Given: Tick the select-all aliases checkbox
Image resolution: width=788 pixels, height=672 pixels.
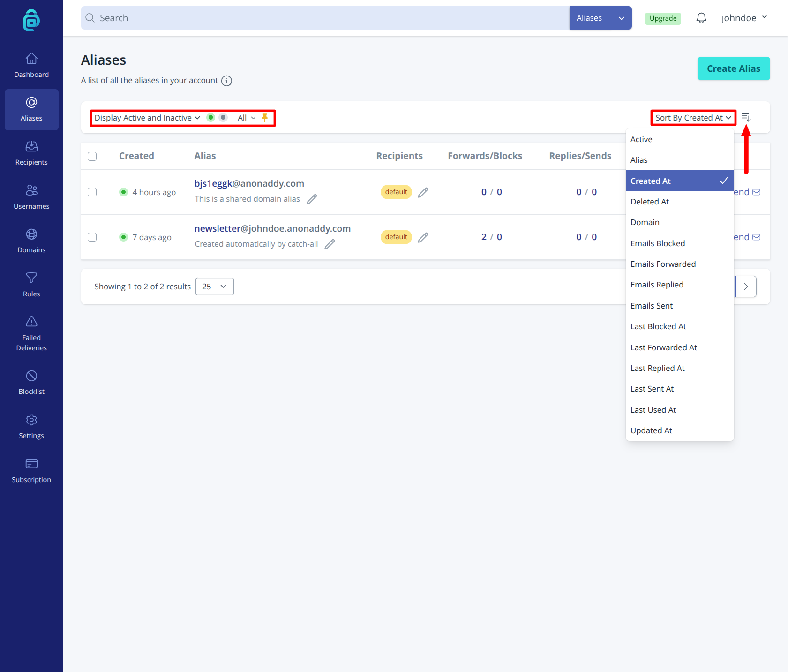Looking at the screenshot, I should 92,156.
